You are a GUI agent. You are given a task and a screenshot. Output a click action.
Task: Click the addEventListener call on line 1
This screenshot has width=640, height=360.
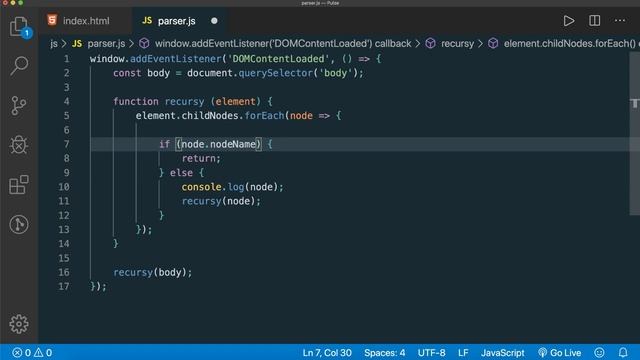[x=176, y=59]
